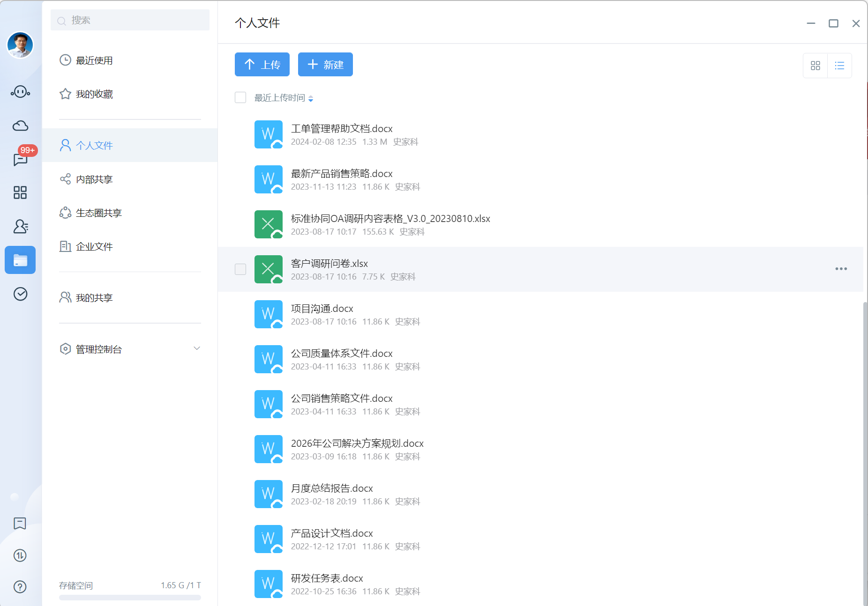The height and width of the screenshot is (606, 868).
Task: Open the messages panel with 99+ notifications
Action: click(x=20, y=159)
